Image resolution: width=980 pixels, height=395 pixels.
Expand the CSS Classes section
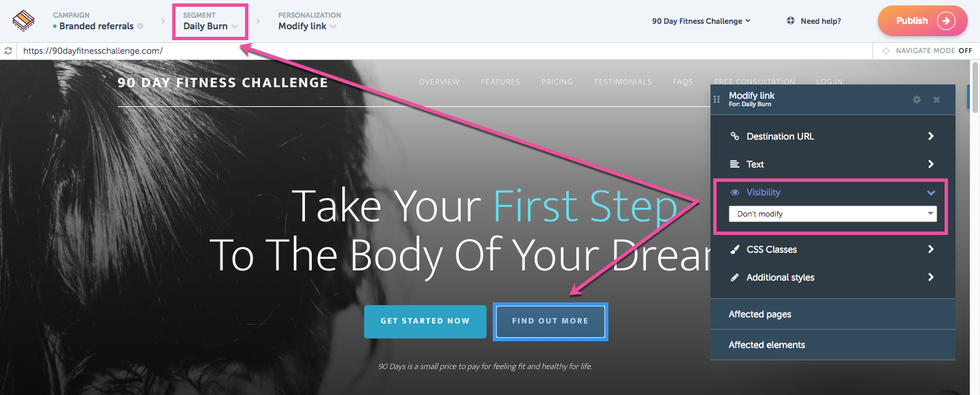(x=833, y=249)
